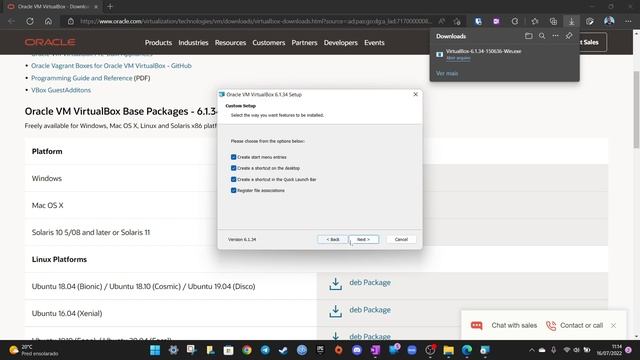Open Telegram from the taskbar
This screenshot has width=640, height=360.
point(265,350)
